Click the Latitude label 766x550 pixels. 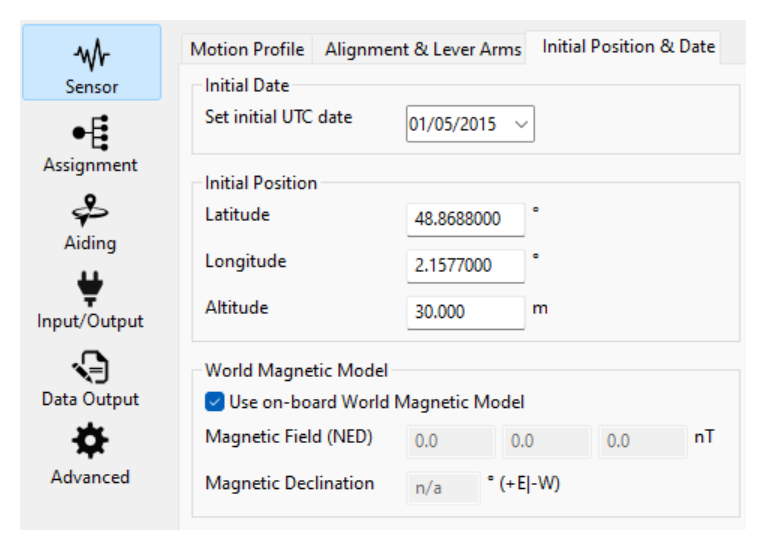coord(237,214)
